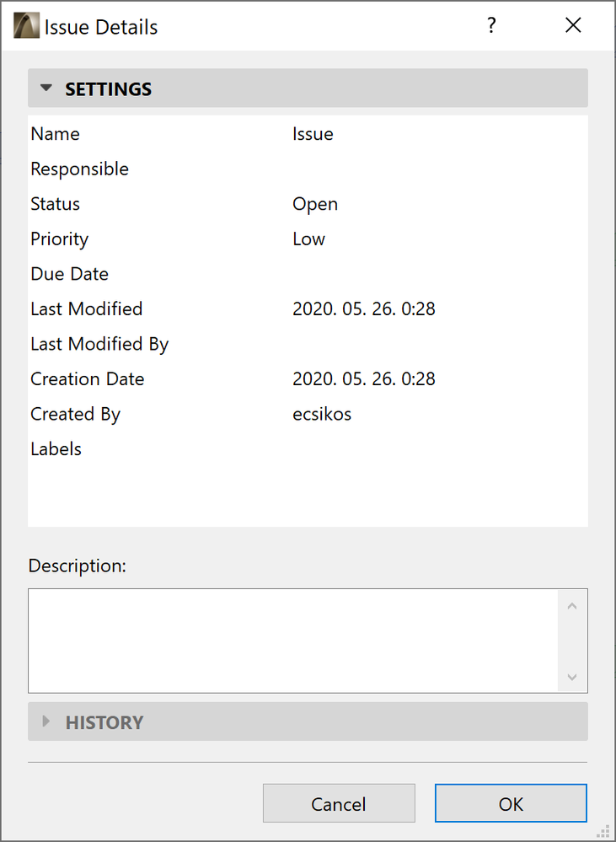Click the empty Due Date value

421,274
